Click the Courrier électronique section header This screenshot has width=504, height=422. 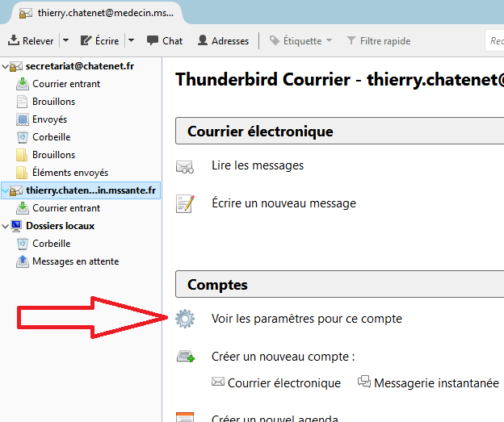(340, 131)
